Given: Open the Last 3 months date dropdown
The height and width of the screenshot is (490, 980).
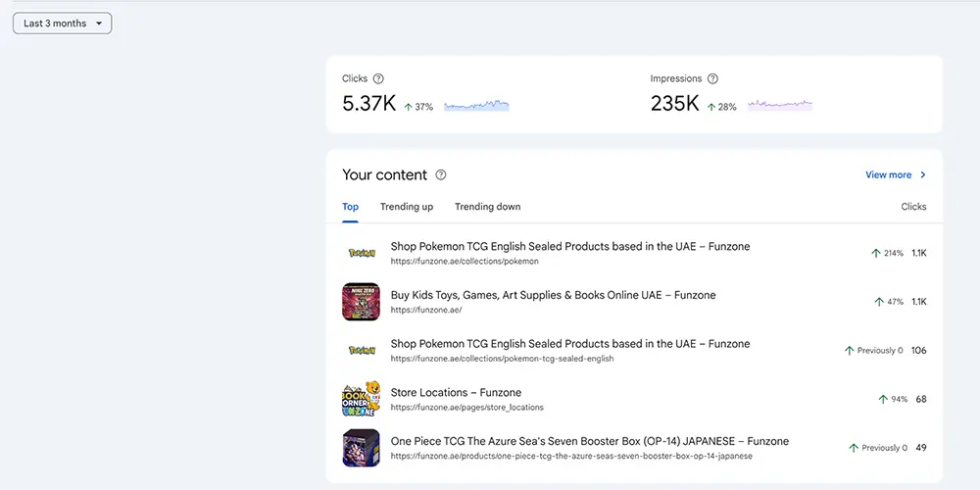Looking at the screenshot, I should (x=63, y=24).
